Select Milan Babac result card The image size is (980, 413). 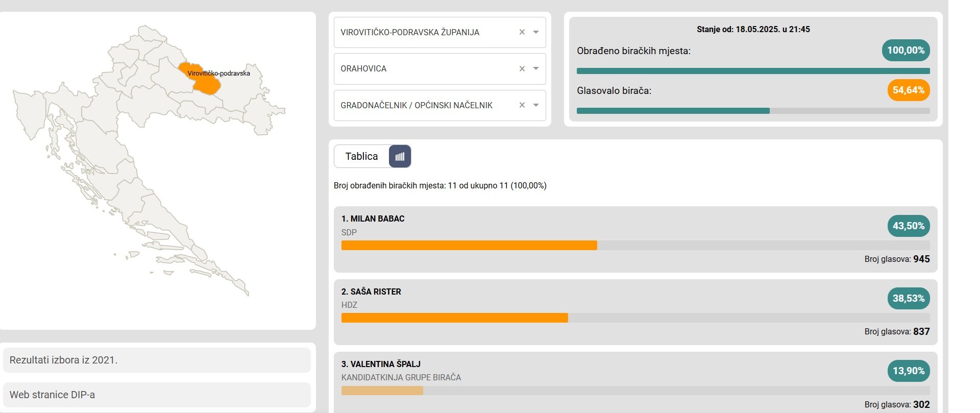(635, 239)
